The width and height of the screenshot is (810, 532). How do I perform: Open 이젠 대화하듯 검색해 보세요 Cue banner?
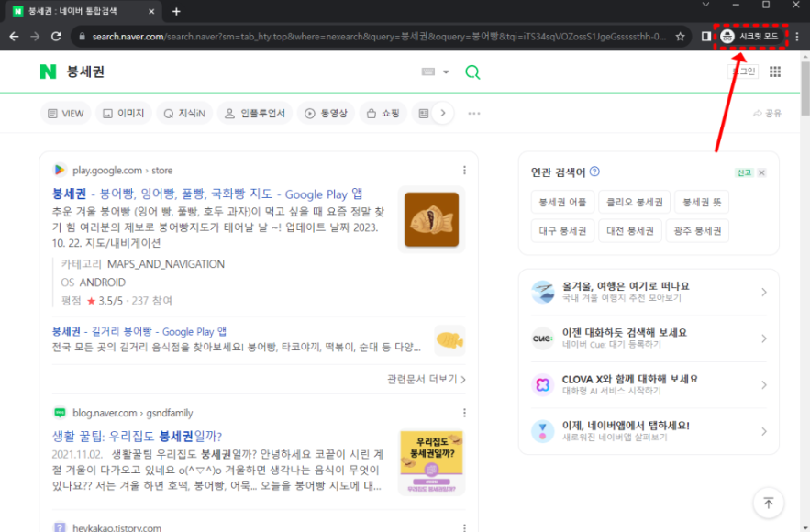(649, 338)
